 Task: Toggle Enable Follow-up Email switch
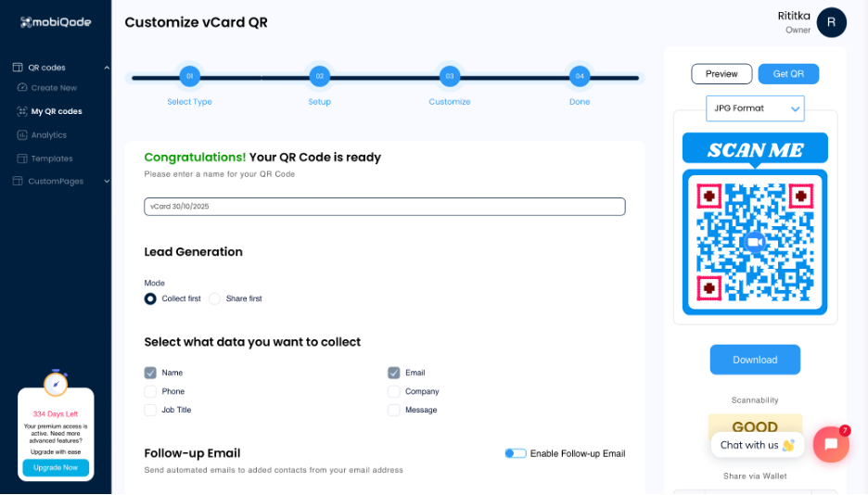point(516,453)
